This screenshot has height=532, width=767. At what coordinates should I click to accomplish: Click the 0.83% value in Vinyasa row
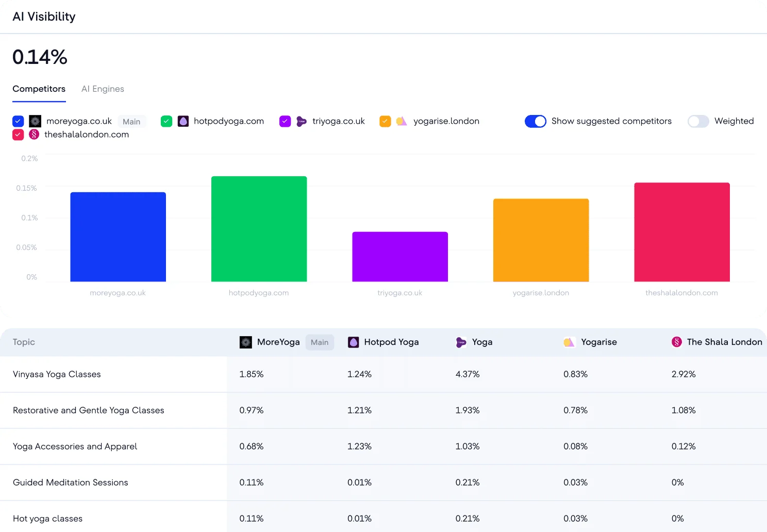point(575,374)
